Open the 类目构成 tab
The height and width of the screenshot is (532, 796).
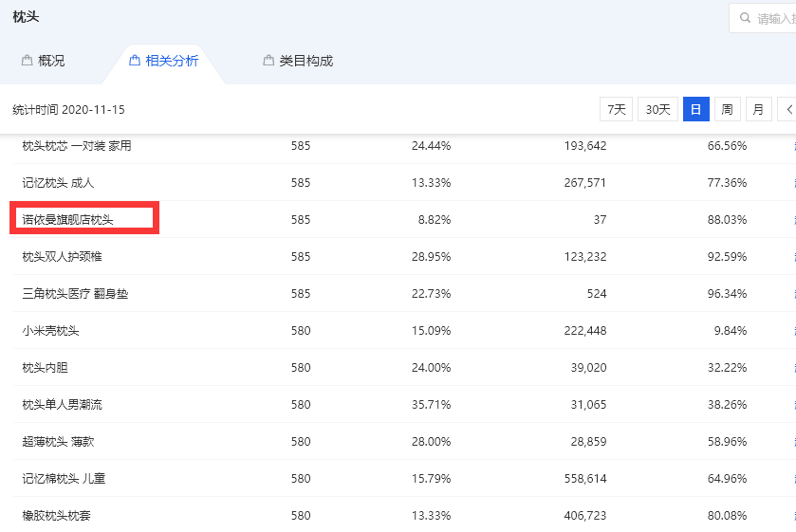pyautogui.click(x=305, y=61)
